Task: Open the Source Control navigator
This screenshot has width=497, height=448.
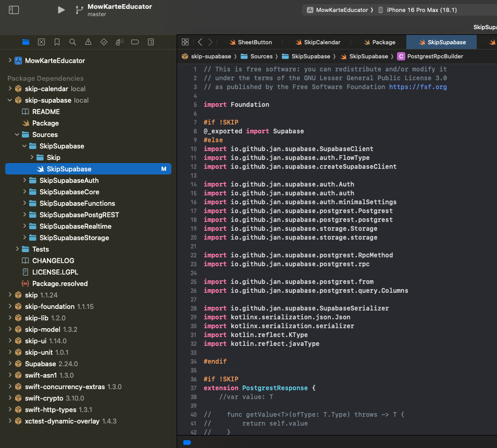Action: tap(42, 42)
